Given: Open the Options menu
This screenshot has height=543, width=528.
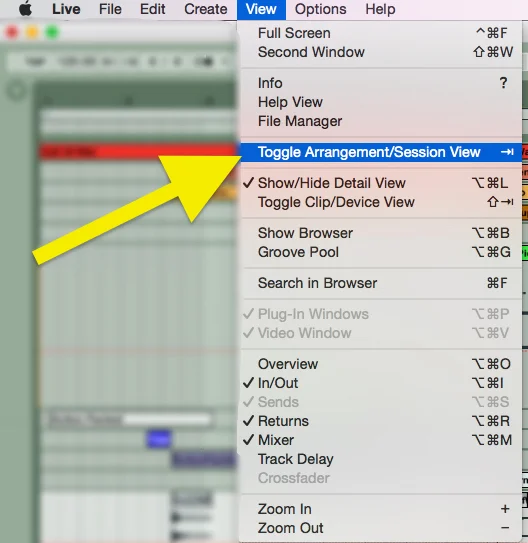Looking at the screenshot, I should (x=320, y=9).
